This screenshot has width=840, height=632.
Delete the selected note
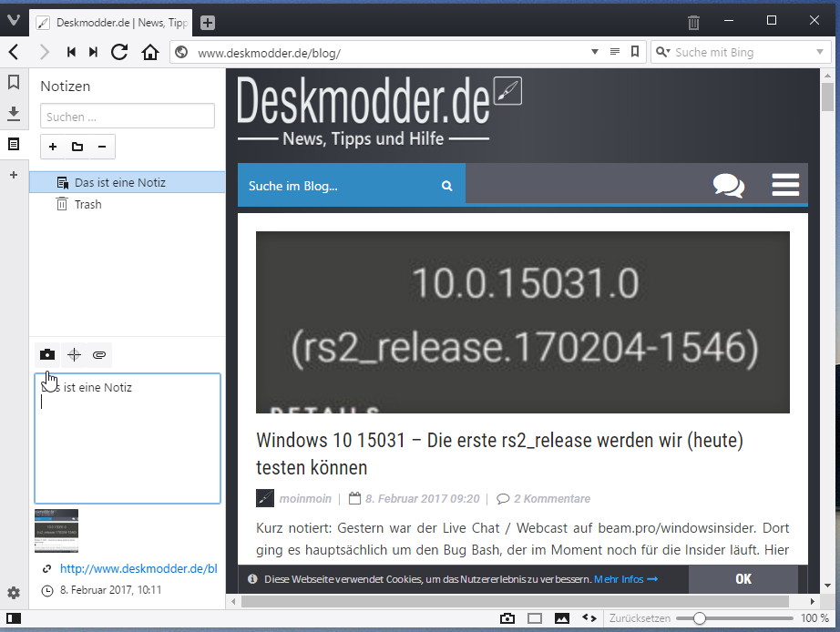coord(102,147)
